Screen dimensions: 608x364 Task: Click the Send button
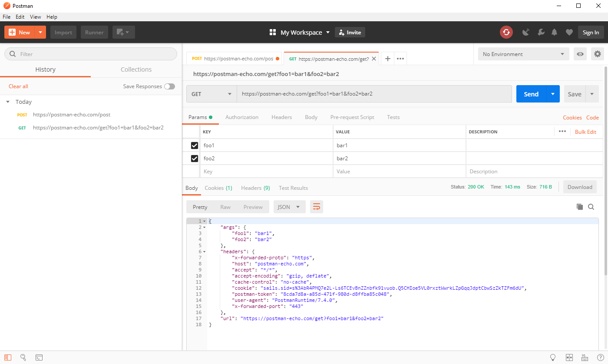[x=531, y=94]
